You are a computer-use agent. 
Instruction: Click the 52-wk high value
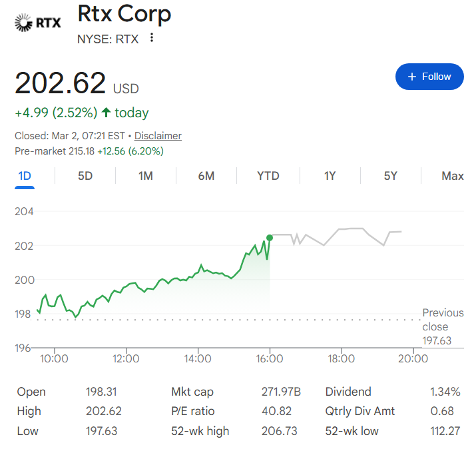(x=280, y=431)
